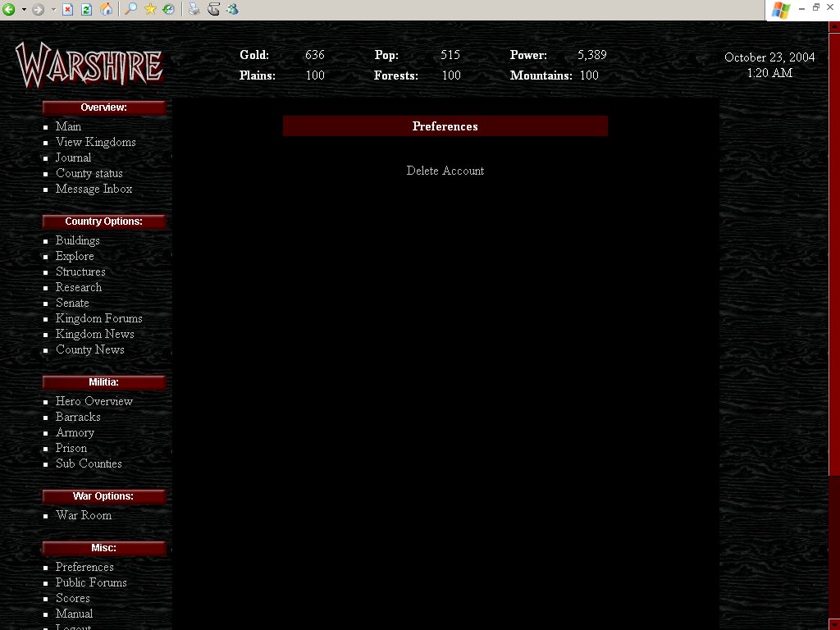Click the browser Back arrow button
Image resolution: width=840 pixels, height=630 pixels.
pyautogui.click(x=9, y=10)
